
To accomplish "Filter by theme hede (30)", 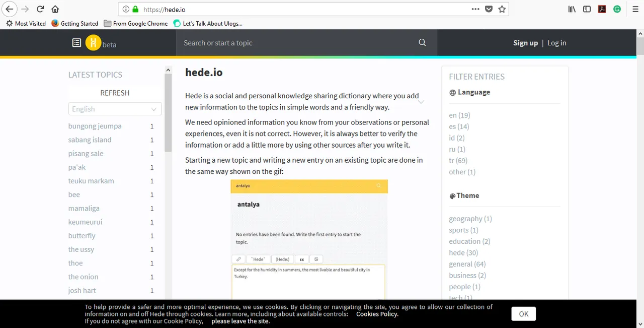I will pos(463,252).
